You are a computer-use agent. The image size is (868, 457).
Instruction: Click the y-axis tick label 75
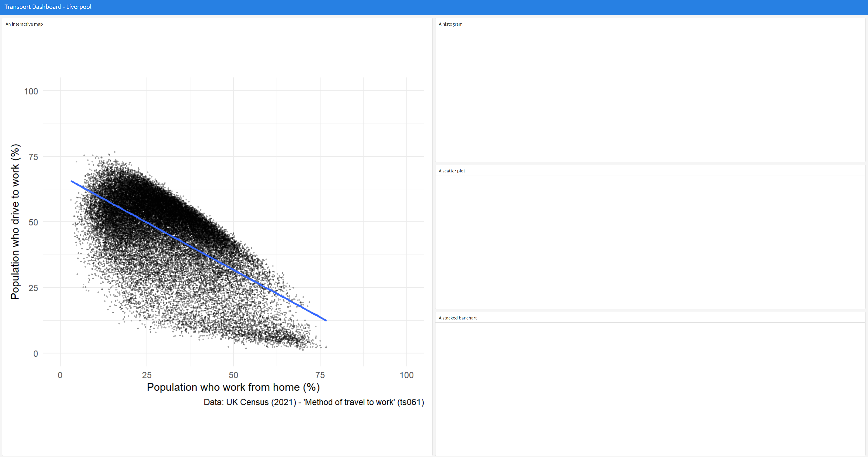tap(33, 157)
